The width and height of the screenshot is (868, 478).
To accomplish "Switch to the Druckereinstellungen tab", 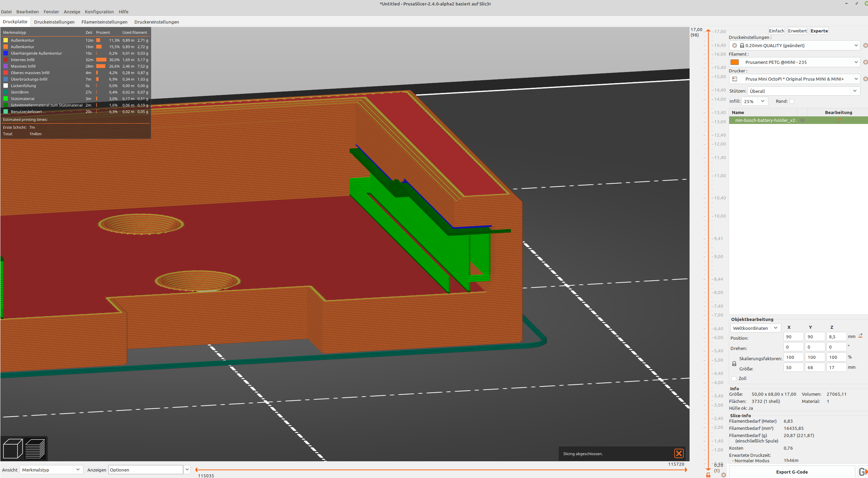I will coord(157,22).
